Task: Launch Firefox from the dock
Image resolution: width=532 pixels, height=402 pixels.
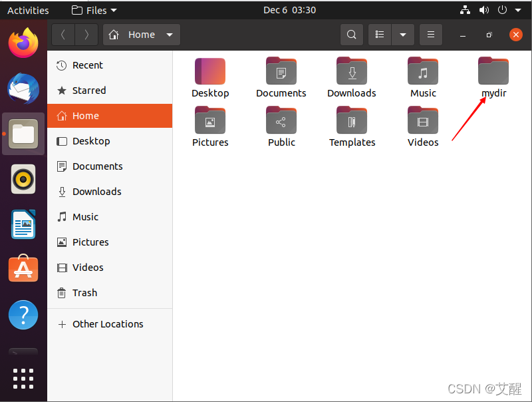Action: point(23,43)
